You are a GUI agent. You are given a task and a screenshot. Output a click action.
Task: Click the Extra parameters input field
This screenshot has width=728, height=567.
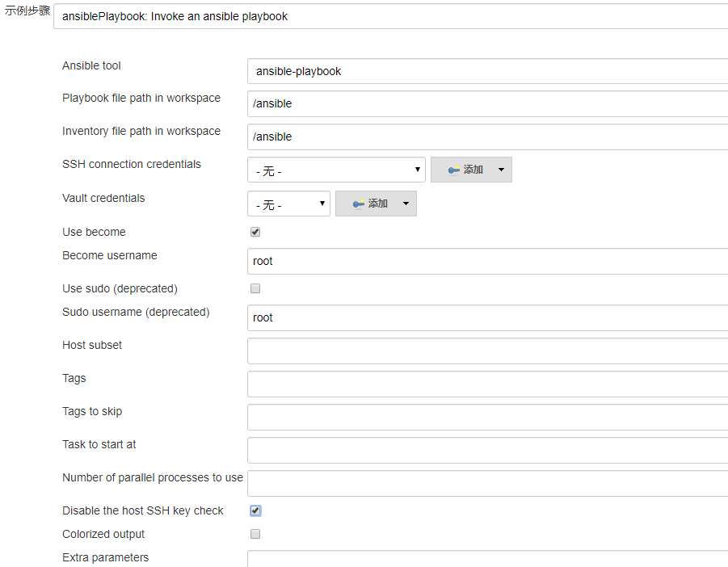pyautogui.click(x=487, y=559)
